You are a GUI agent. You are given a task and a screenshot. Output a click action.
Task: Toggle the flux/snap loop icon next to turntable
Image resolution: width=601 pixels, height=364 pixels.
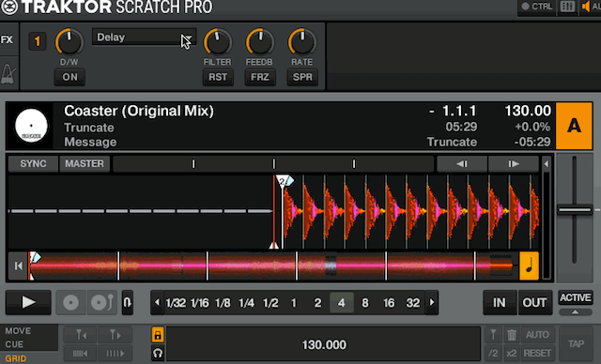pyautogui.click(x=128, y=302)
